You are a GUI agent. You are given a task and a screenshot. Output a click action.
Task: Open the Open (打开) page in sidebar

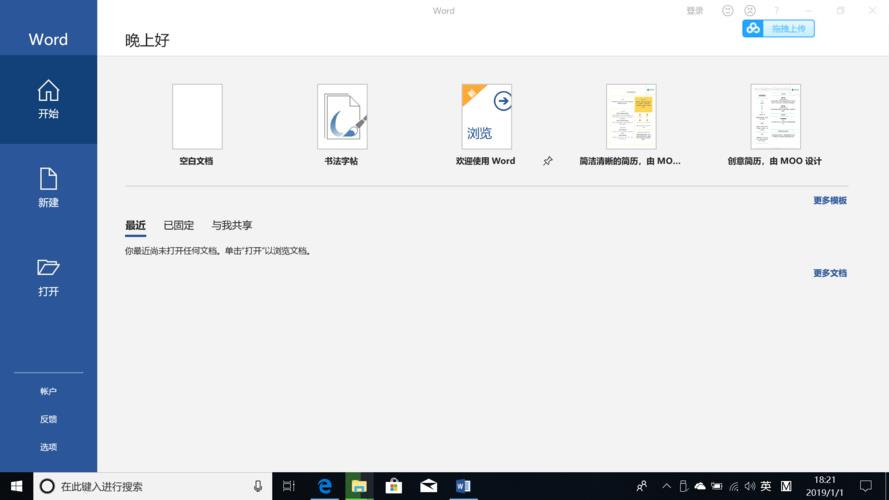48,277
